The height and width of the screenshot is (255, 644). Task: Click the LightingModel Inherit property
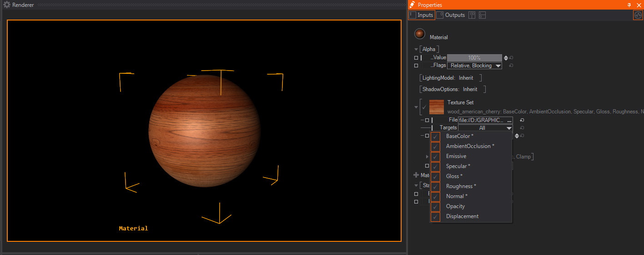(x=466, y=78)
